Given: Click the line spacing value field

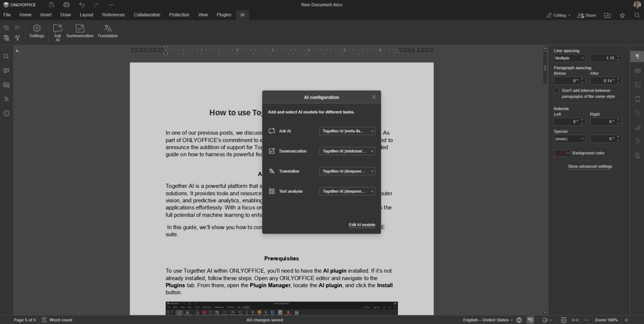Looking at the screenshot, I should click(x=602, y=58).
